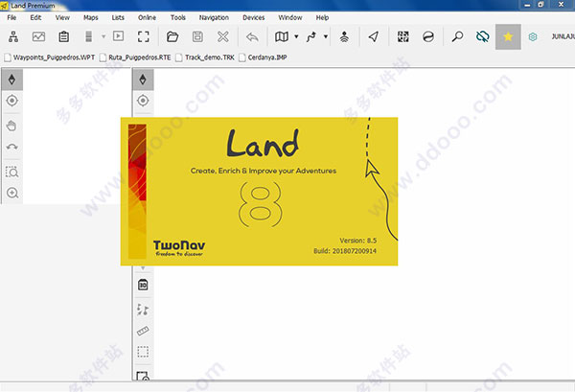Click the teal gear hexagon icon
575x392 pixels.
(533, 36)
